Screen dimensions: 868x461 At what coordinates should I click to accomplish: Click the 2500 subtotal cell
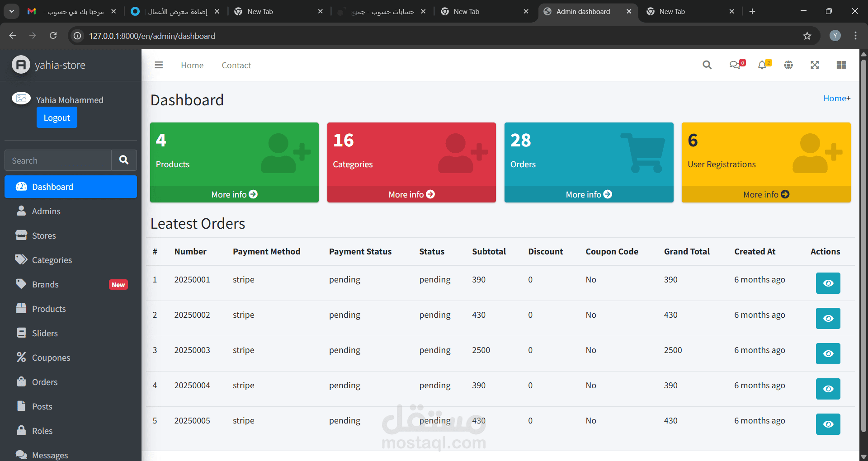pyautogui.click(x=481, y=350)
